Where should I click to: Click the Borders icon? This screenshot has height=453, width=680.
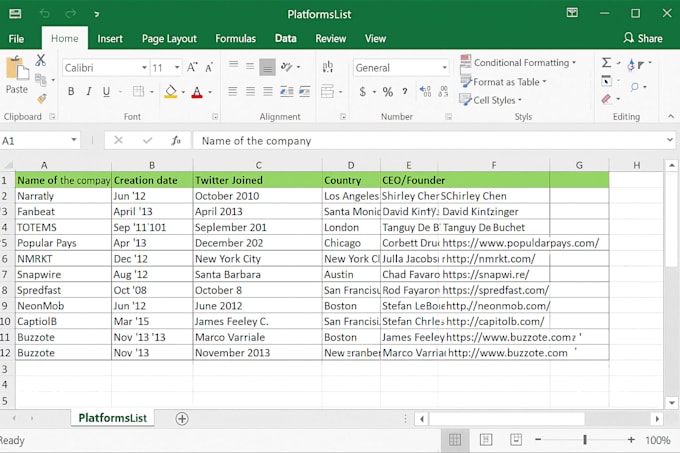(138, 91)
